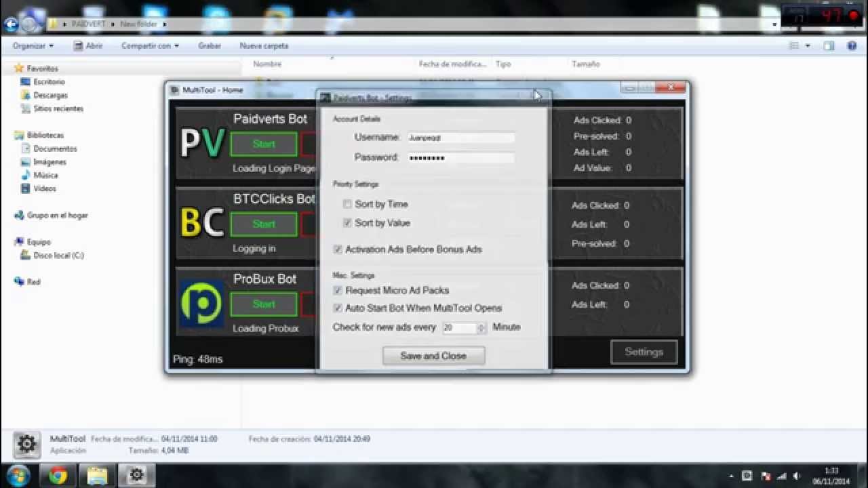Start the BTCClicks Bot
This screenshot has height=488, width=868.
point(264,224)
